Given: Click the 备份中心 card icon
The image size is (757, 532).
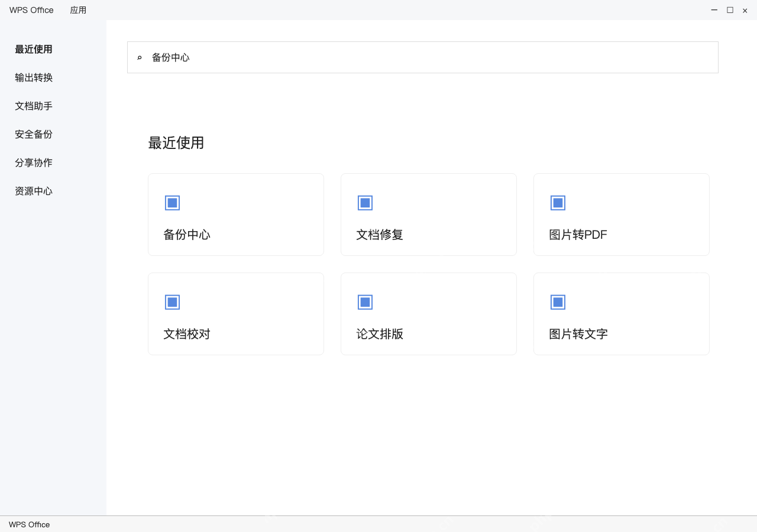Looking at the screenshot, I should (x=172, y=203).
